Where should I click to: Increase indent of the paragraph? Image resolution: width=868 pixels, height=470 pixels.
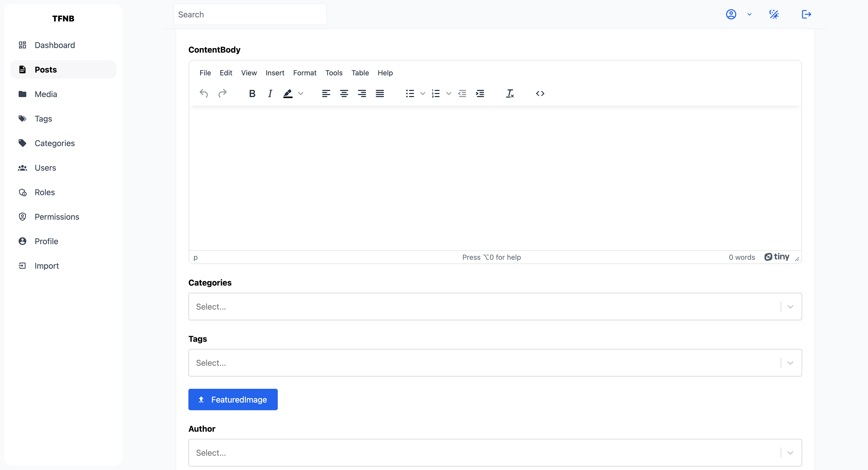click(480, 93)
